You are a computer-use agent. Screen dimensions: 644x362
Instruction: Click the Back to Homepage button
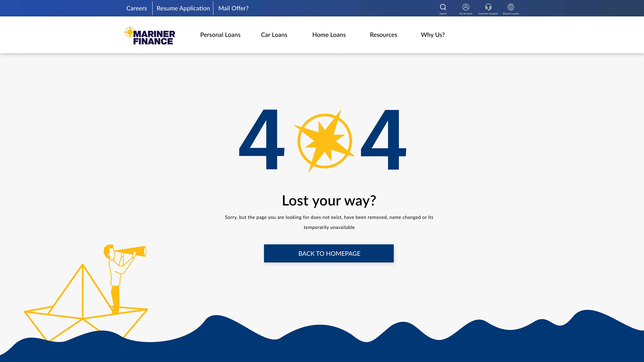329,253
